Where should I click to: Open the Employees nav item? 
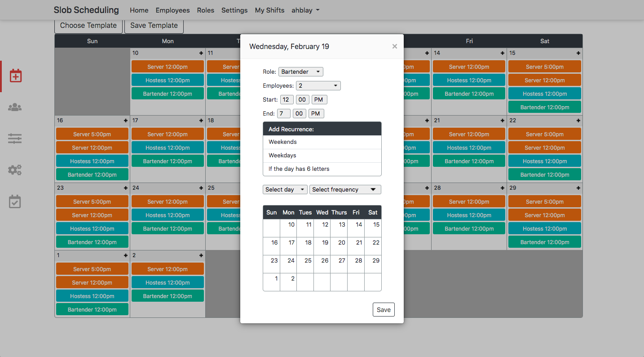(173, 10)
